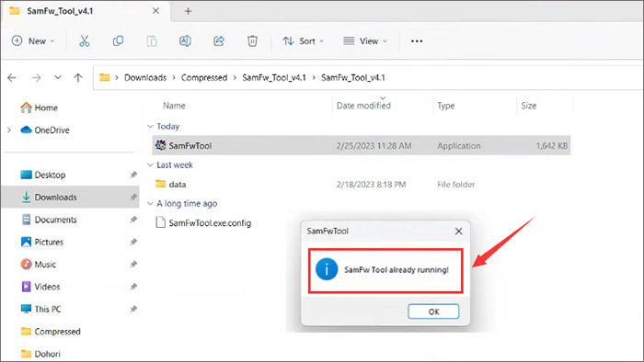The height and width of the screenshot is (362, 644).
Task: Click the Delete trash icon
Action: coord(252,41)
